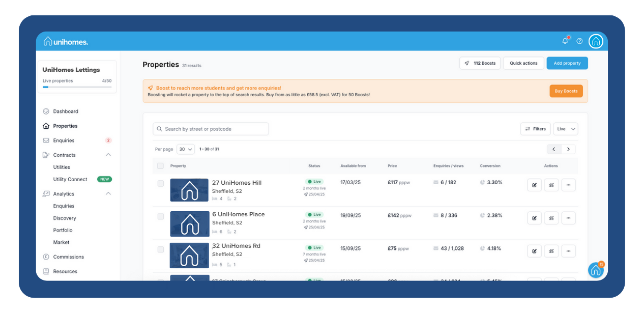Click the search by street or postcode field

tap(211, 129)
